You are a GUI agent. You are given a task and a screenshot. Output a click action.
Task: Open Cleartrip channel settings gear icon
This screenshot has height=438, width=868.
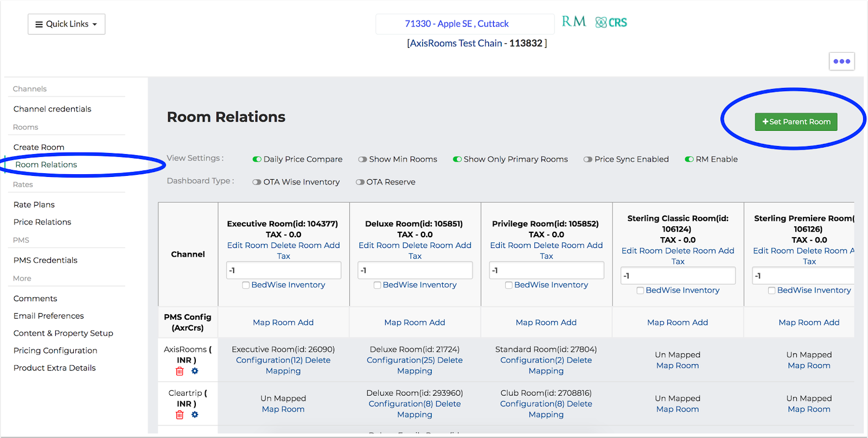point(195,415)
